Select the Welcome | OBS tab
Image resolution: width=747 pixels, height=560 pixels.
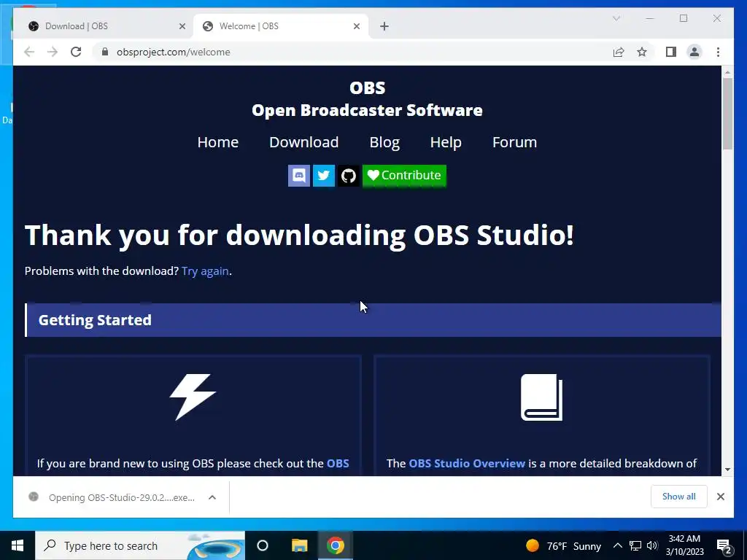coord(280,26)
